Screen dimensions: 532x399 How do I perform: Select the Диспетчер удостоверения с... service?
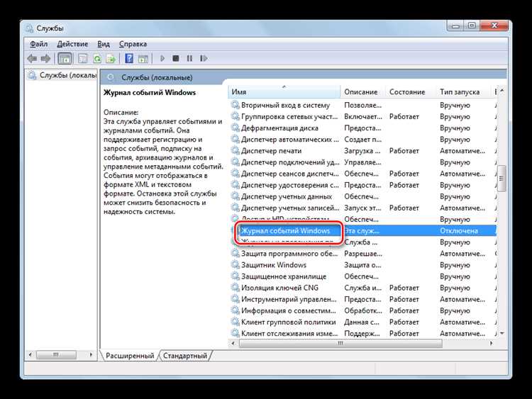click(362, 185)
